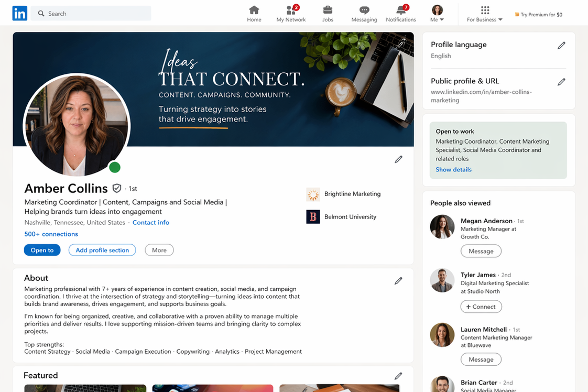The height and width of the screenshot is (392, 588).
Task: Click the LinkedIn logo icon
Action: pos(19,13)
